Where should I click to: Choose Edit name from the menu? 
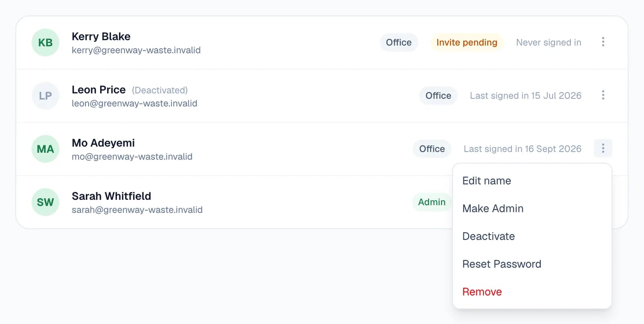532,181
